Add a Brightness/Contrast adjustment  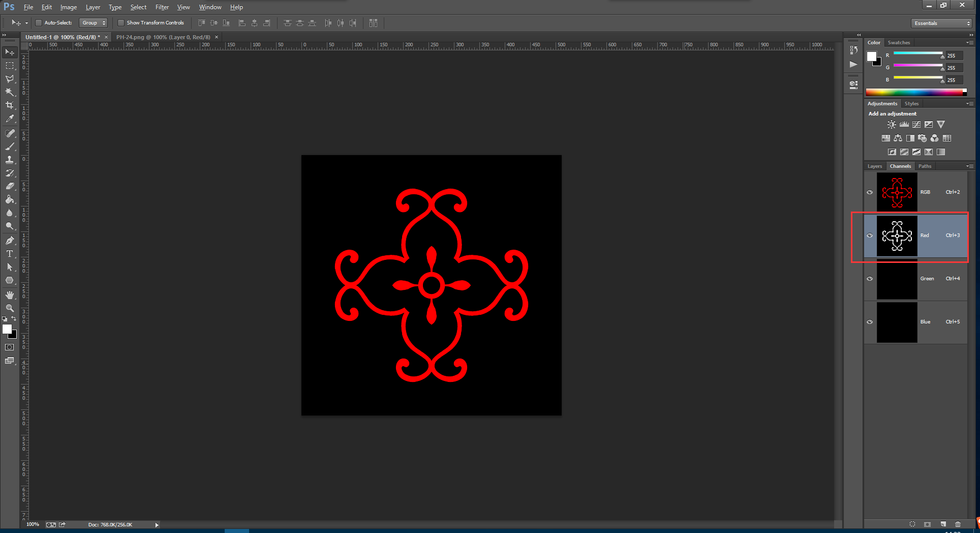pyautogui.click(x=892, y=125)
